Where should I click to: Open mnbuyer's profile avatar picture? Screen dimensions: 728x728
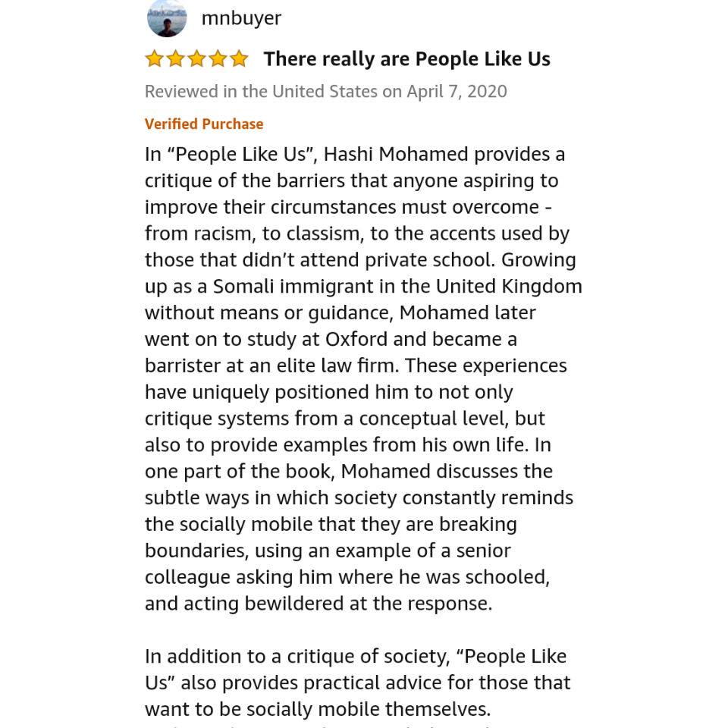(x=167, y=17)
